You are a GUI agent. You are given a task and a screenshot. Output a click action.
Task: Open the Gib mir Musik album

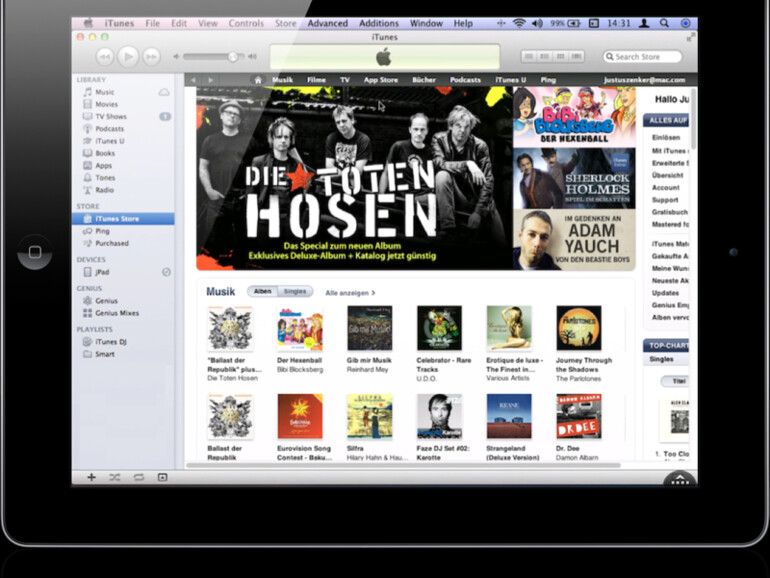point(370,328)
